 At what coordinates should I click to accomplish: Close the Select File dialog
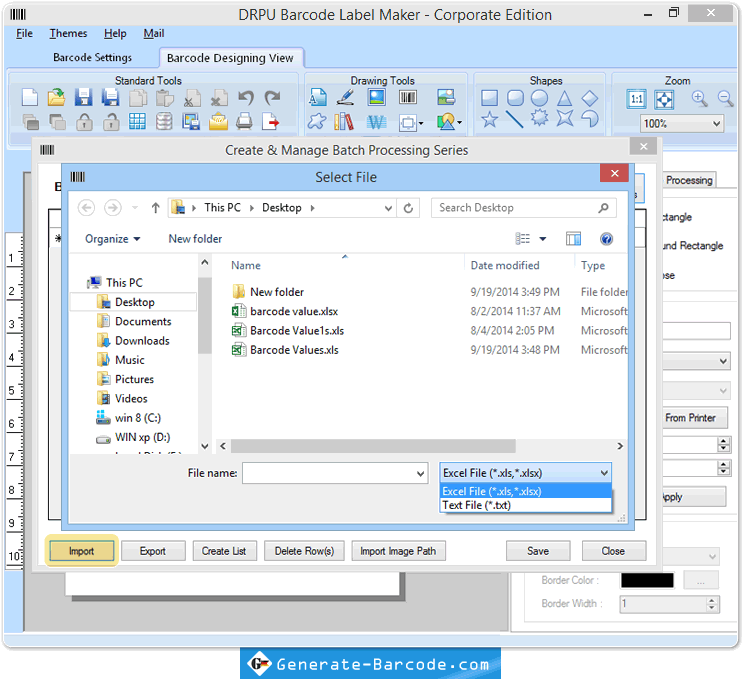point(614,173)
